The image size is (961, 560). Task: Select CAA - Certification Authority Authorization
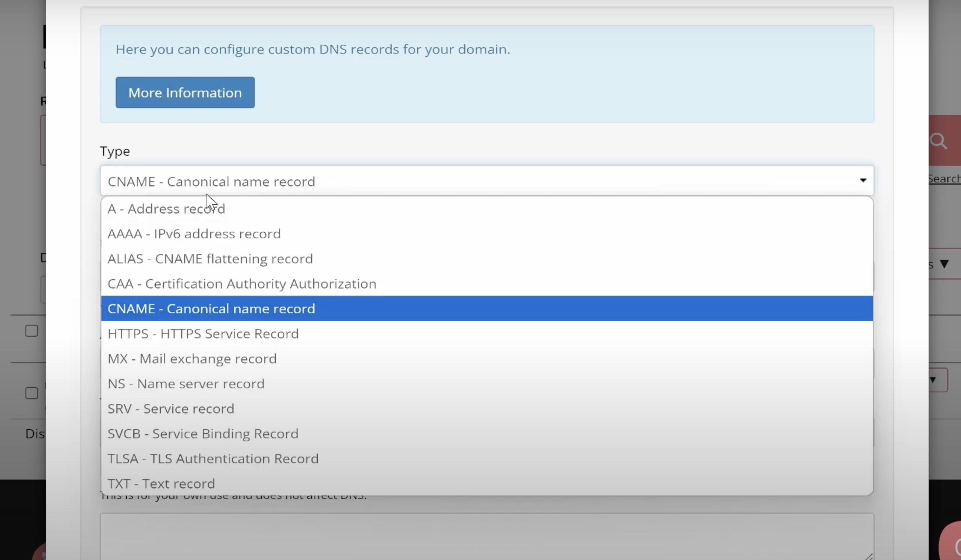(x=241, y=284)
